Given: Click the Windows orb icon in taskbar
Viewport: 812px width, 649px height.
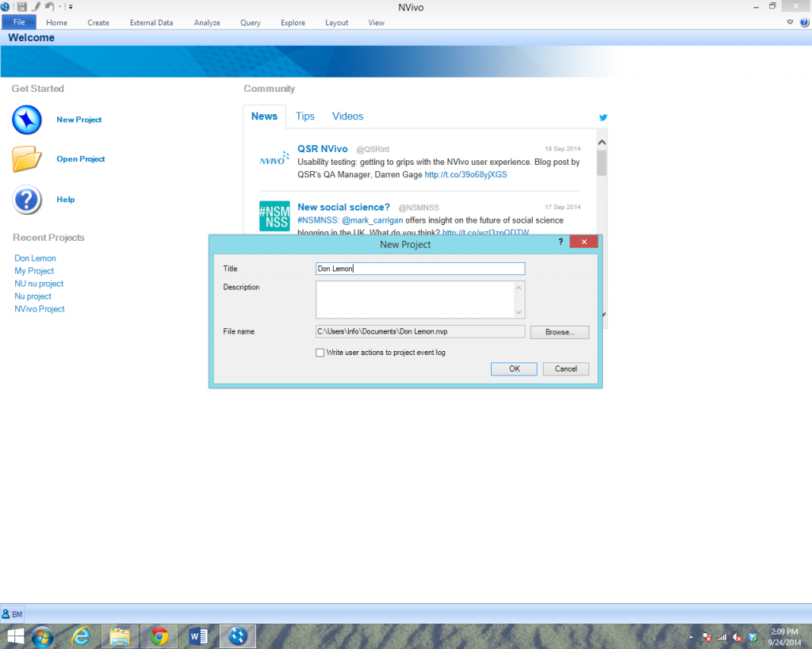Looking at the screenshot, I should [43, 636].
